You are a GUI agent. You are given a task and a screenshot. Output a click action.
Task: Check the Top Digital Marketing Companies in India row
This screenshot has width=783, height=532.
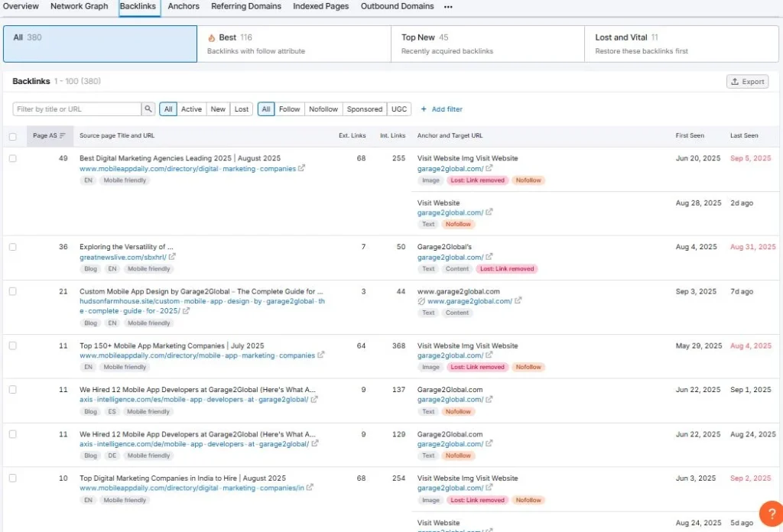coord(12,478)
